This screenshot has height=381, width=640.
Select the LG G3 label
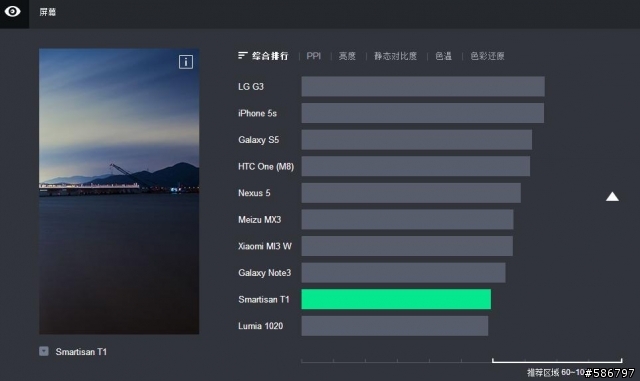[x=251, y=87]
